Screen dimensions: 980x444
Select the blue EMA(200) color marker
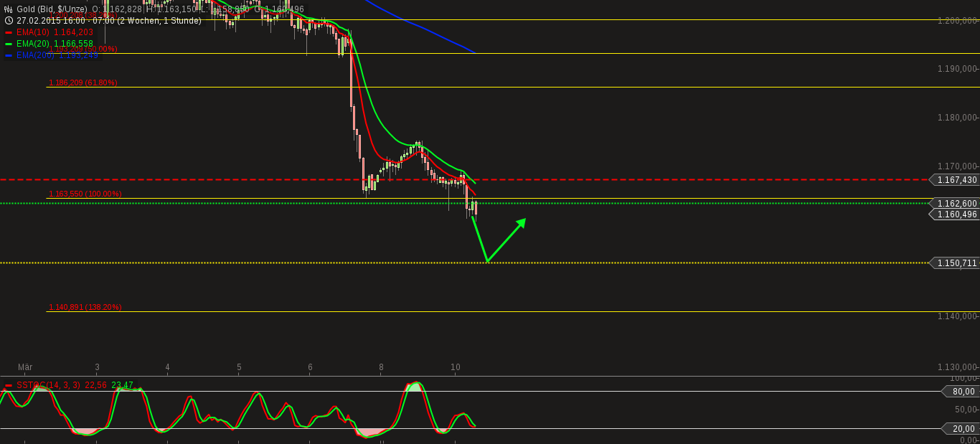9,55
